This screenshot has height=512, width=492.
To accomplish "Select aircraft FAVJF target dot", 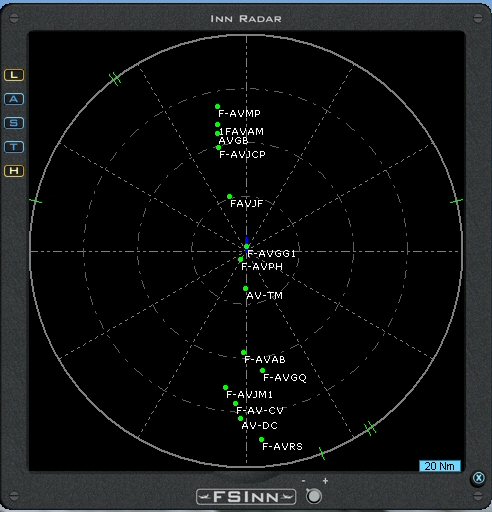I will 229,197.
